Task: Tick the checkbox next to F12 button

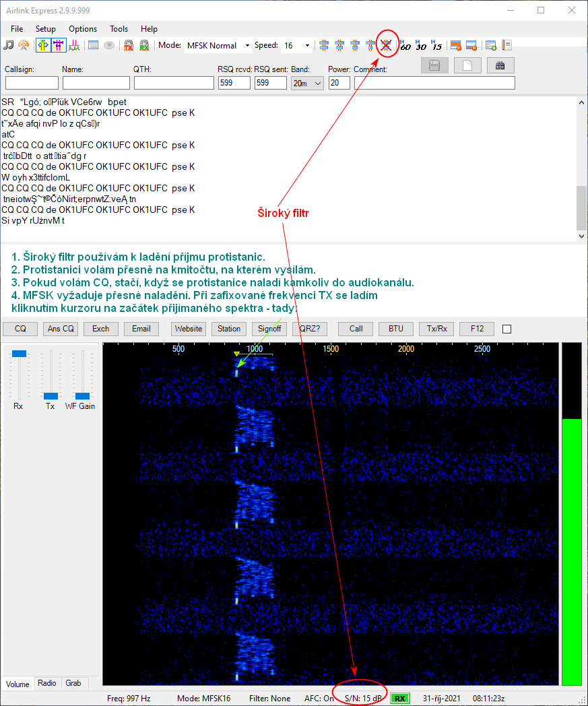Action: (x=507, y=329)
